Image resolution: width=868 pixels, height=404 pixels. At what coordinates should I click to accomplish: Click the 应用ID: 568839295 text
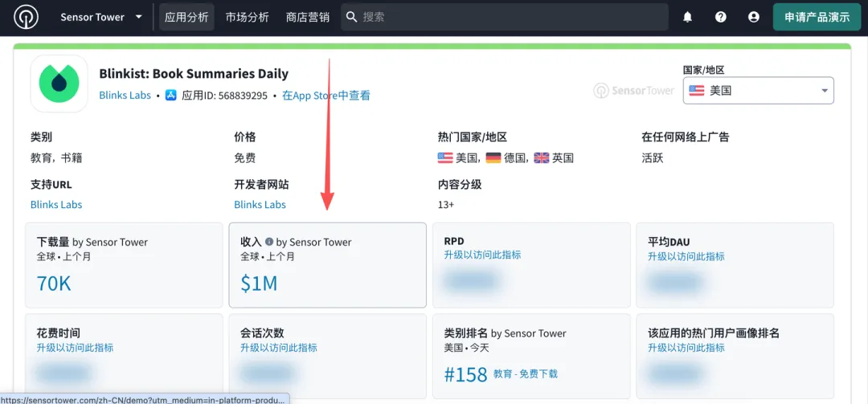224,96
